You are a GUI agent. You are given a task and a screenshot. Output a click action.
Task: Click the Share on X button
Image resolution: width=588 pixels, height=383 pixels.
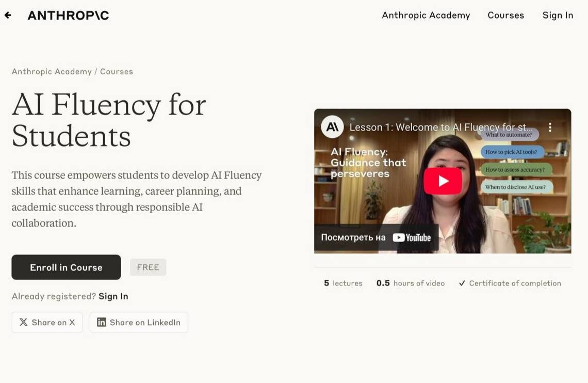click(47, 322)
